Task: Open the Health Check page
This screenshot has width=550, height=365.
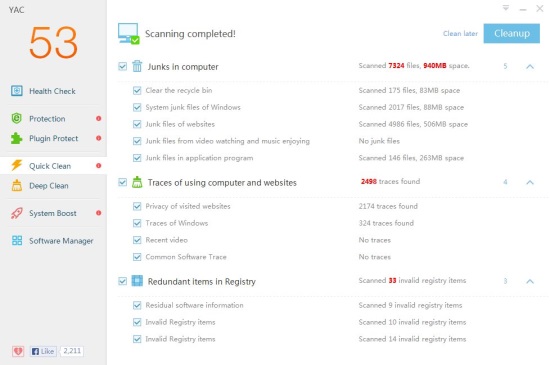Action: pyautogui.click(x=53, y=91)
